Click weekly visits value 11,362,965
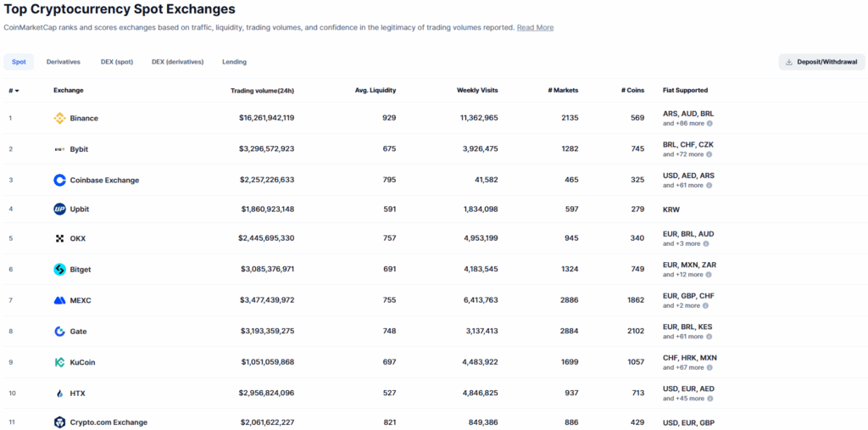This screenshot has width=868, height=430. [479, 118]
